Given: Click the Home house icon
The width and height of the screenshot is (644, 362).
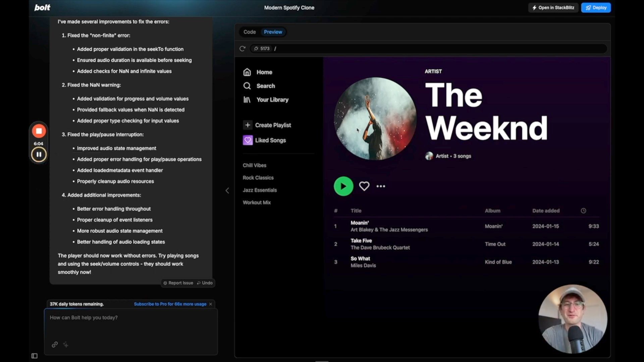Looking at the screenshot, I should 247,72.
